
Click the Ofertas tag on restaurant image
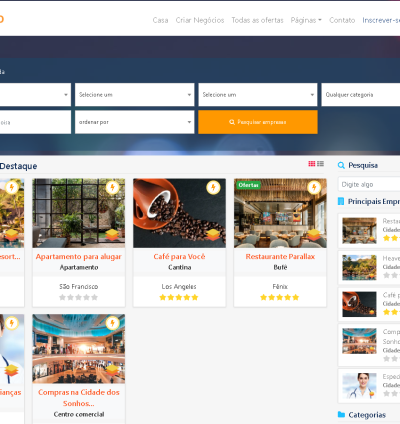pyautogui.click(x=249, y=185)
